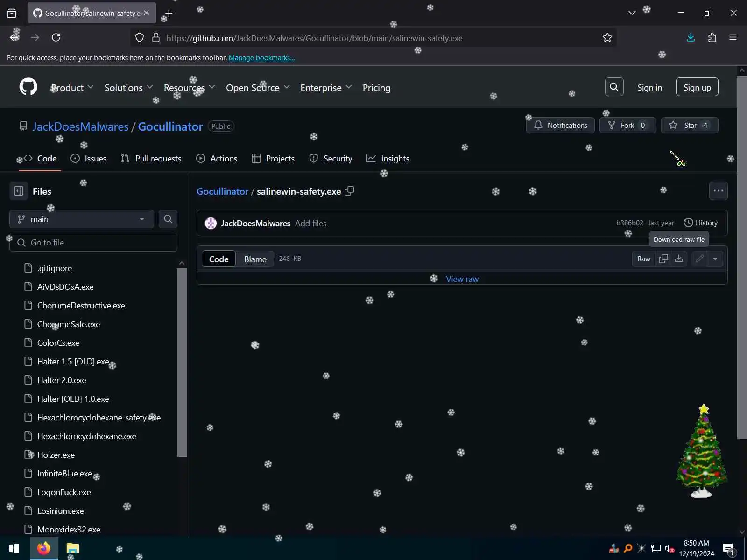
Task: Open the Actions tab
Action: [217, 158]
